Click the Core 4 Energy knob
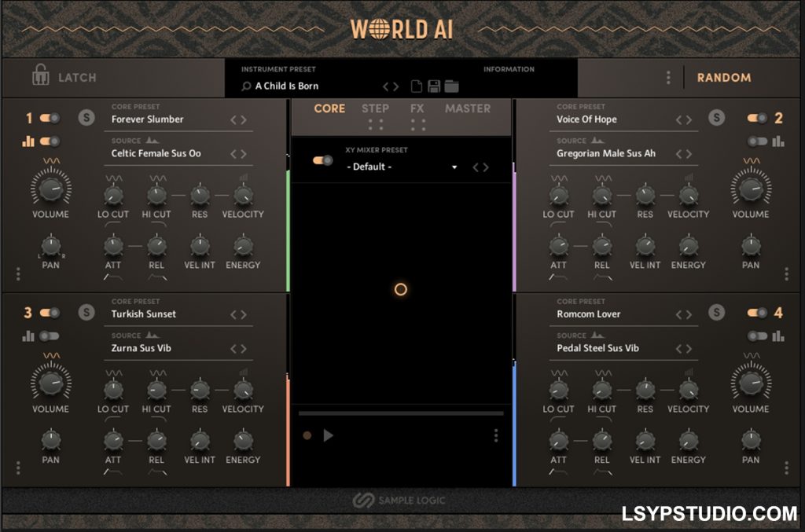The width and height of the screenshot is (805, 532). pos(689,440)
